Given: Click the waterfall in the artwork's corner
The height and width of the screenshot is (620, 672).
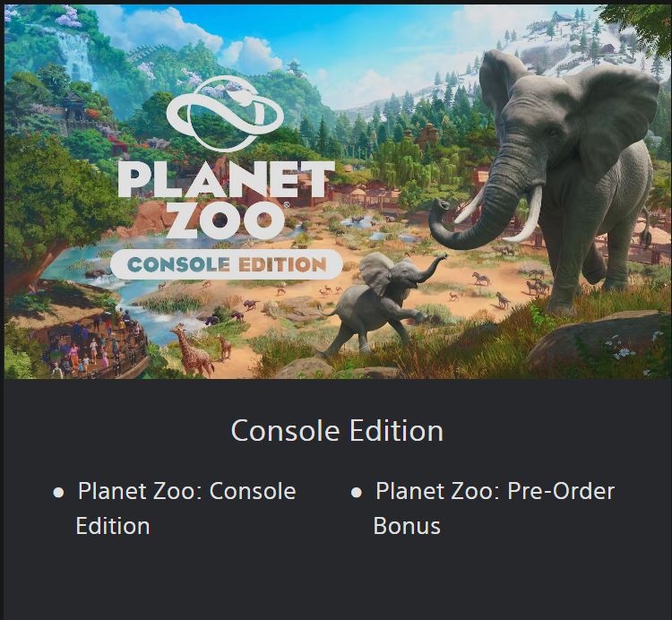Looking at the screenshot, I should pos(74,54).
